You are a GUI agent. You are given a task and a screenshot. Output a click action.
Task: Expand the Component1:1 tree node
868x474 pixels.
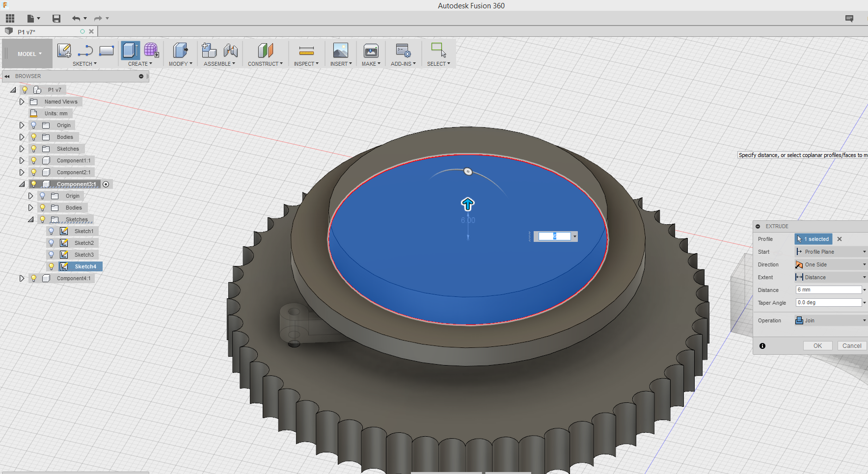coord(22,160)
